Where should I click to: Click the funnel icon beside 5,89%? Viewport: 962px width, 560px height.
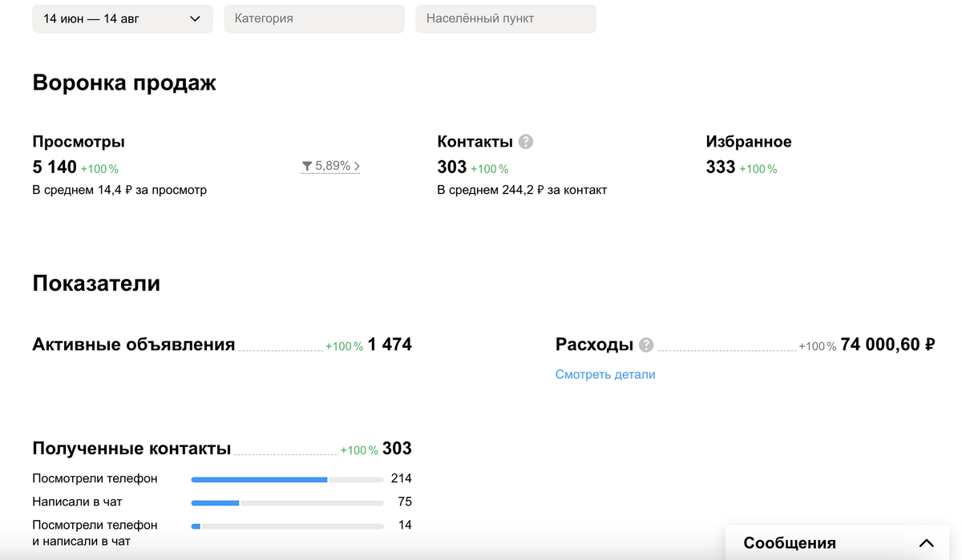(307, 167)
